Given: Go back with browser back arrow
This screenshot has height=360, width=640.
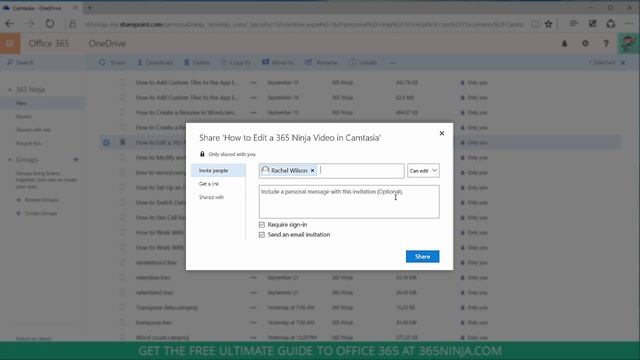Looking at the screenshot, I should point(9,24).
